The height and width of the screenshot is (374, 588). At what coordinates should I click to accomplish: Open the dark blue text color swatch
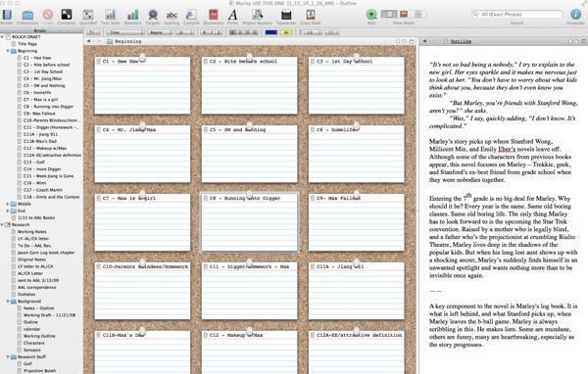(271, 32)
